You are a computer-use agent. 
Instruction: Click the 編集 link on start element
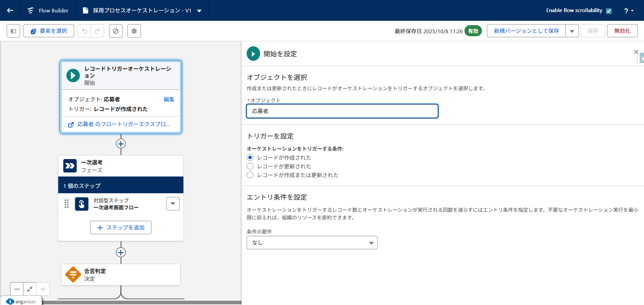coord(169,99)
